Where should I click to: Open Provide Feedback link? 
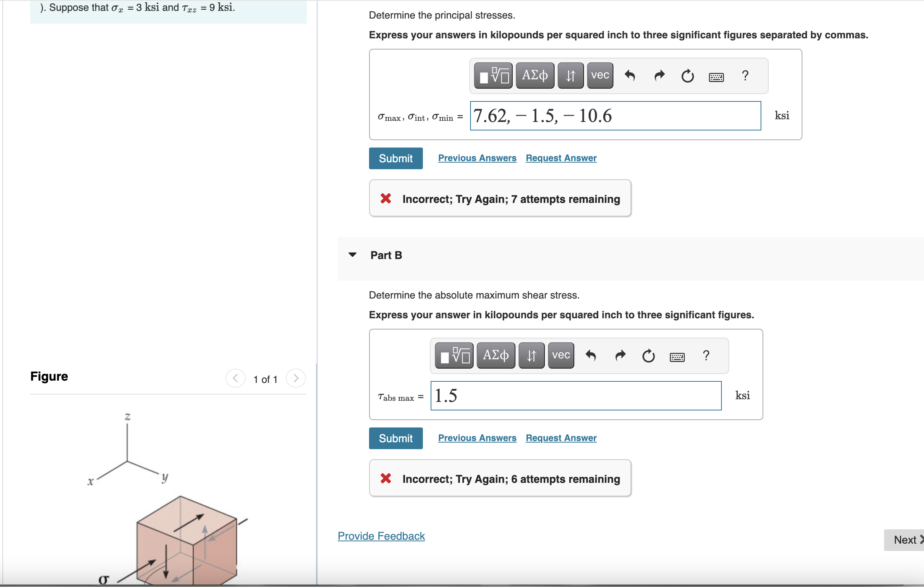coord(381,536)
